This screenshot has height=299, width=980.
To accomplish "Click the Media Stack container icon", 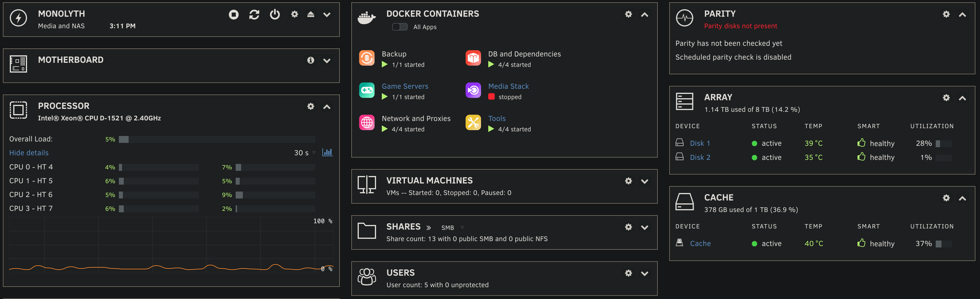I will (473, 90).
